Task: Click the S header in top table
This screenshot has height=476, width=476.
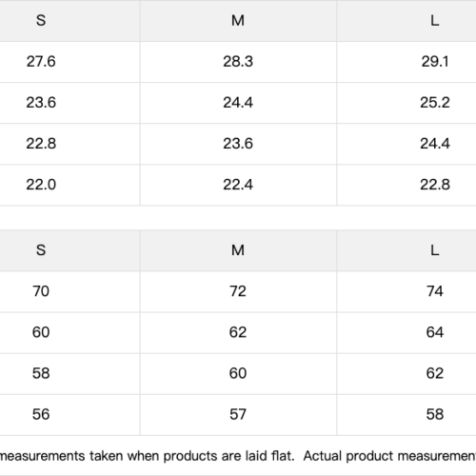Action: pos(41,21)
